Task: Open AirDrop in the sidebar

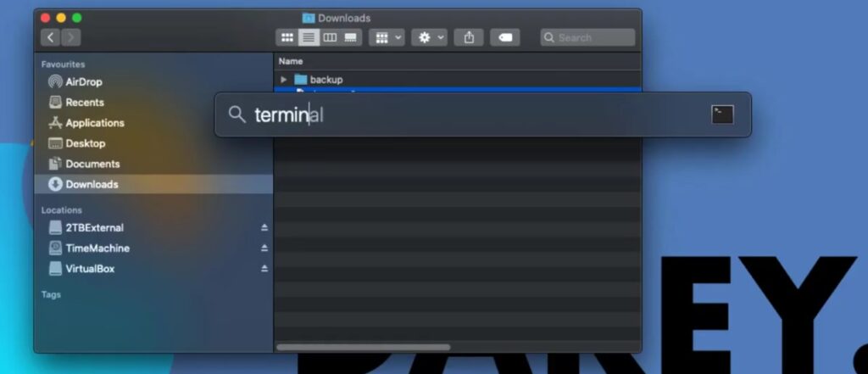Action: (153, 82)
